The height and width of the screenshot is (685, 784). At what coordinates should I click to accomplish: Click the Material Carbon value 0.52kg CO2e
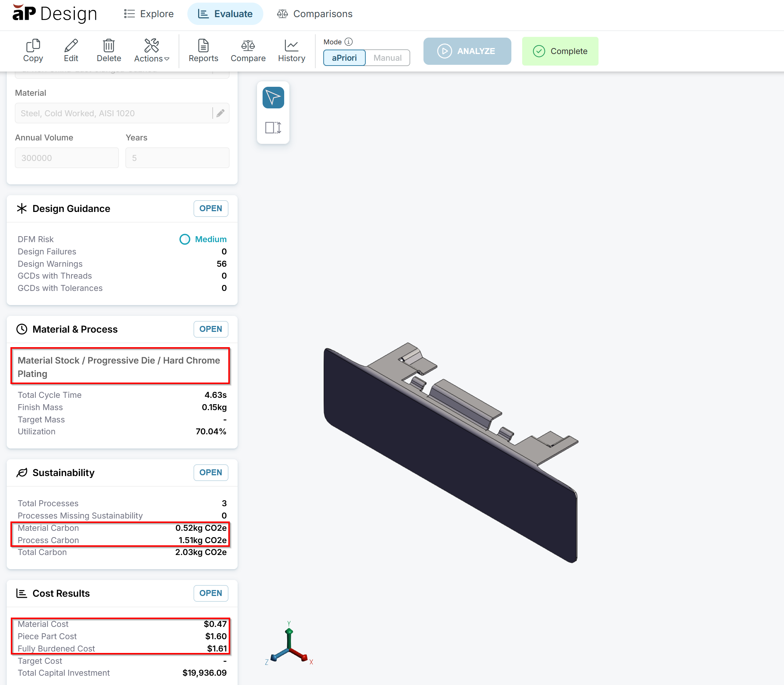coord(201,528)
